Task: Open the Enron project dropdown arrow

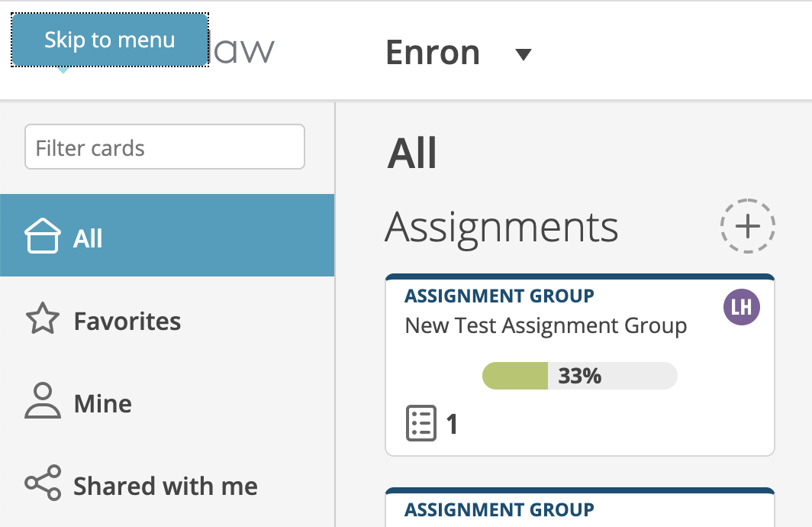Action: (524, 54)
